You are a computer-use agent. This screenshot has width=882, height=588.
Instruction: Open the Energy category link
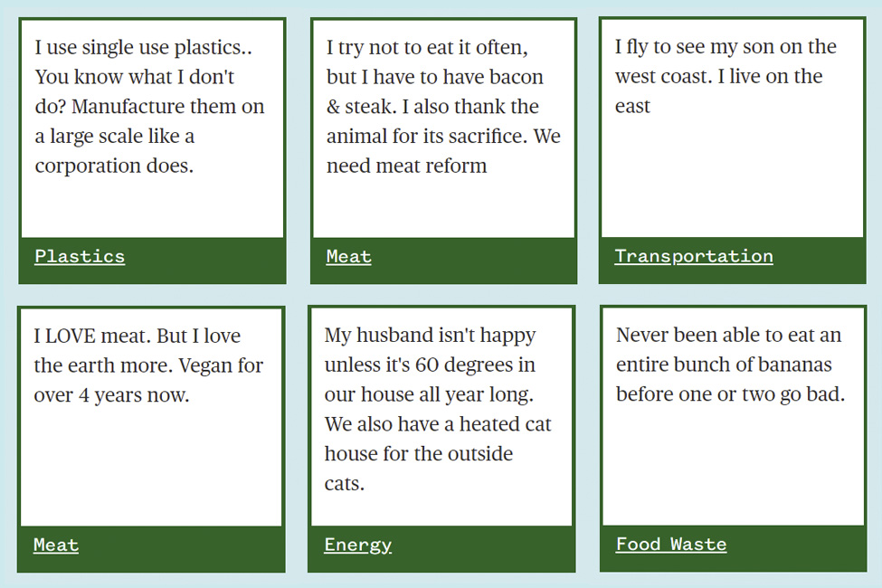coord(357,545)
